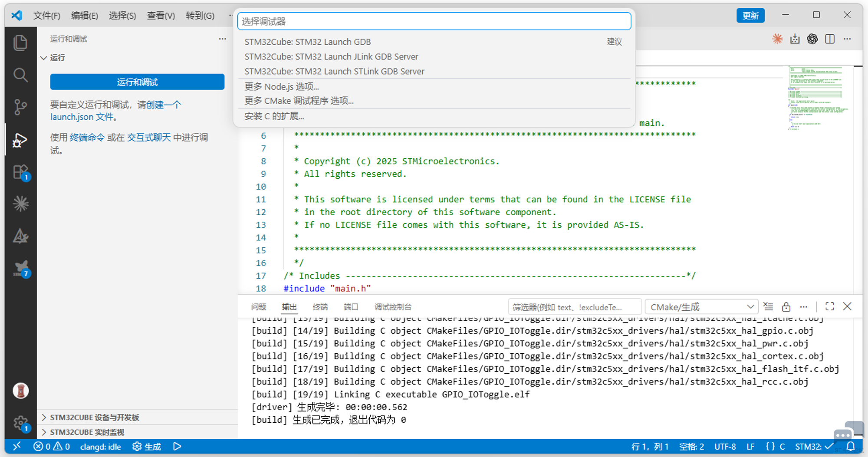Expand STM32CUBE 实时监视 section
This screenshot has width=868, height=457.
coord(87,432)
